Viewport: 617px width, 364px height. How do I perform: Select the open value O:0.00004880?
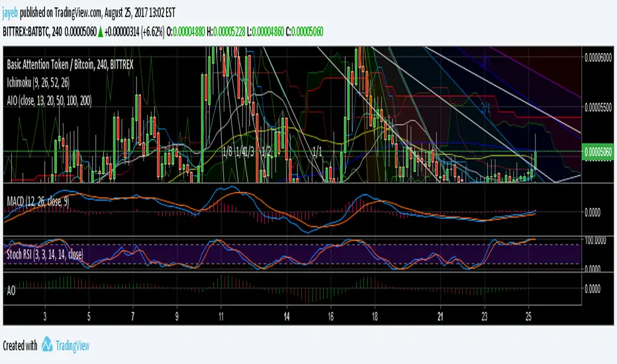[186, 32]
